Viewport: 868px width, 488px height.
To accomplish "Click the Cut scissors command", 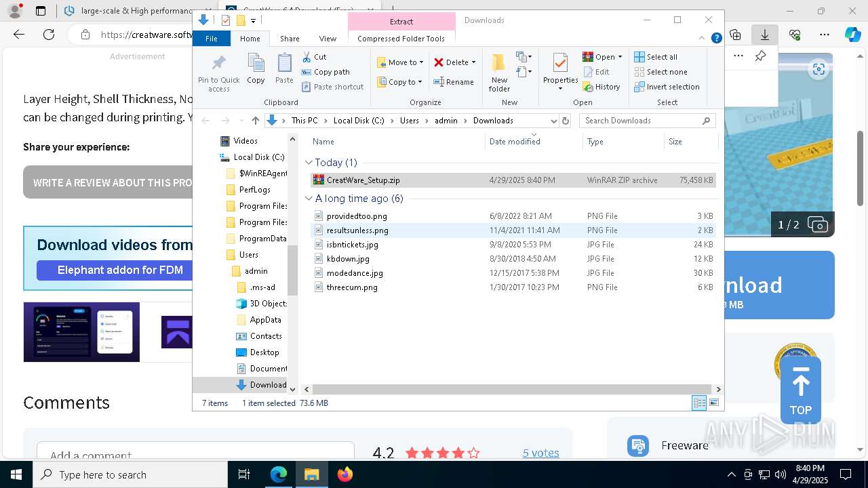I will point(314,57).
